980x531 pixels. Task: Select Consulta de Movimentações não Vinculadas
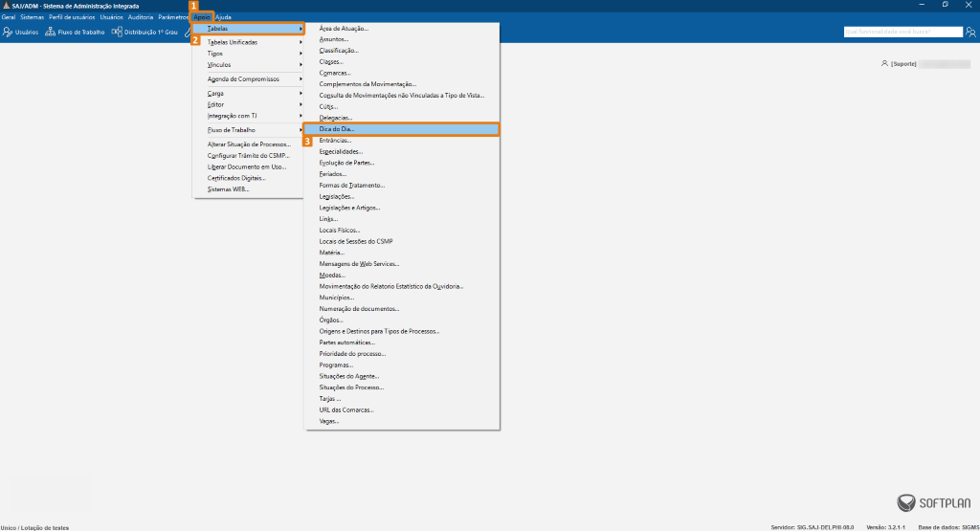click(402, 96)
